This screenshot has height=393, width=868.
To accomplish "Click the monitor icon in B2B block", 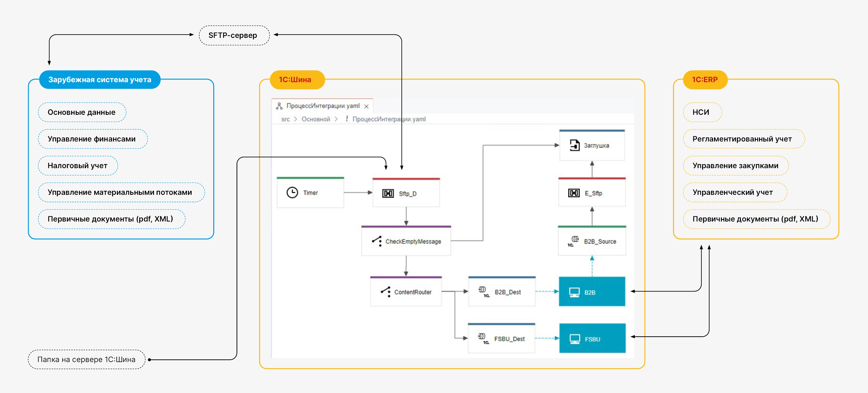I will (x=574, y=292).
